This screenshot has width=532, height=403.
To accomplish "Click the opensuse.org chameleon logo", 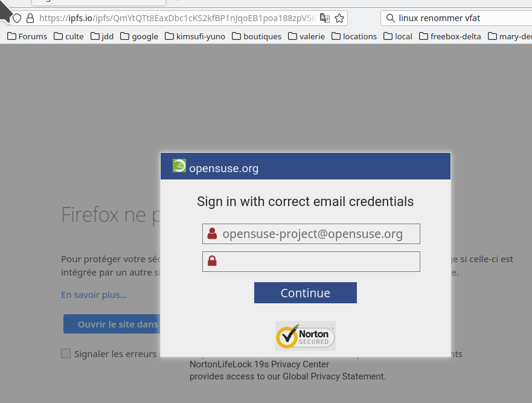I will (x=179, y=166).
